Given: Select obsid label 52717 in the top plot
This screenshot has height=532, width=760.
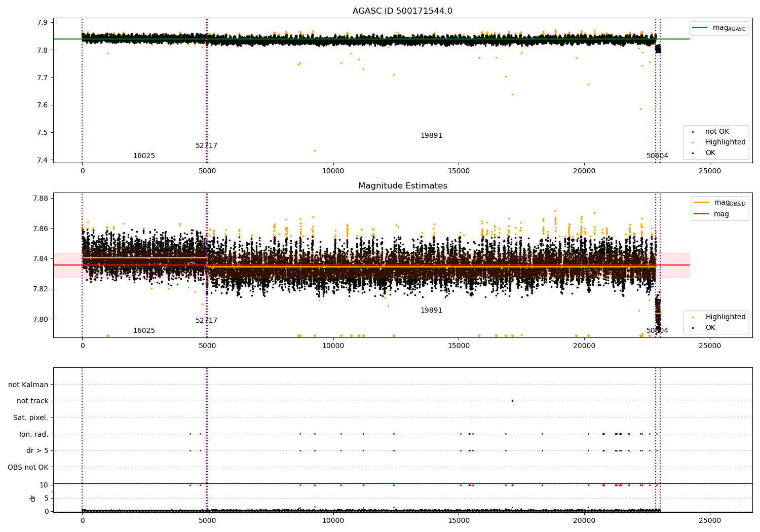Looking at the screenshot, I should click(x=206, y=146).
